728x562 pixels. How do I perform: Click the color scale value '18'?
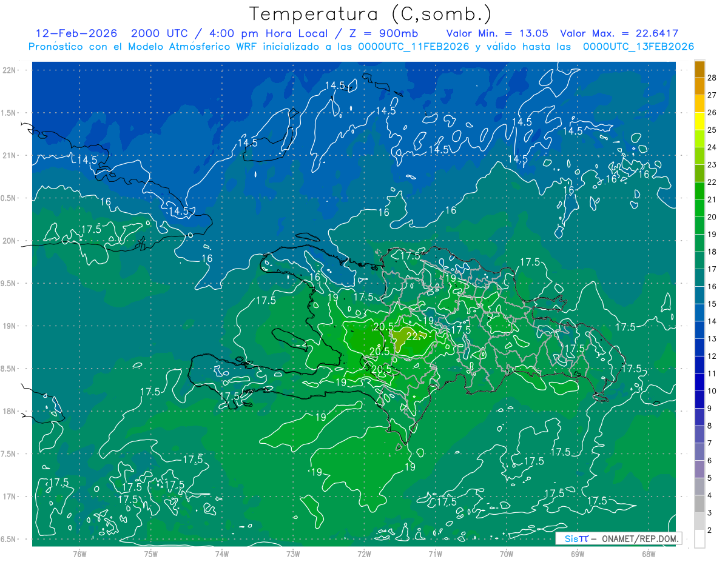click(712, 252)
